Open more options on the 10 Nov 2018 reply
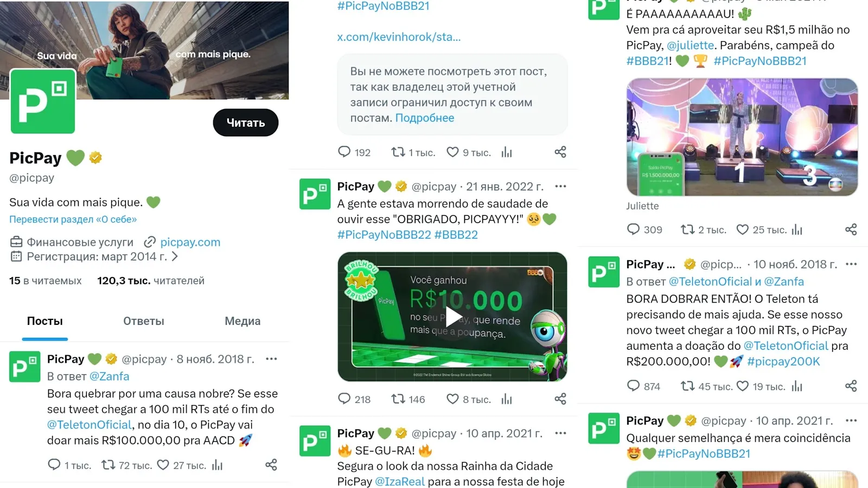The height and width of the screenshot is (488, 868). [851, 264]
